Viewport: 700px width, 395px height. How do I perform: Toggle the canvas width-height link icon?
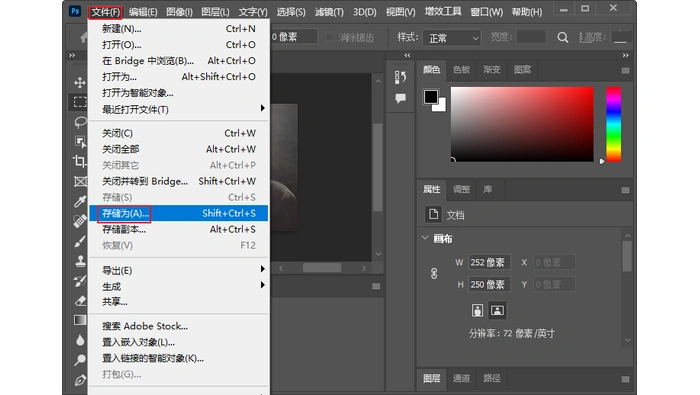(x=434, y=273)
